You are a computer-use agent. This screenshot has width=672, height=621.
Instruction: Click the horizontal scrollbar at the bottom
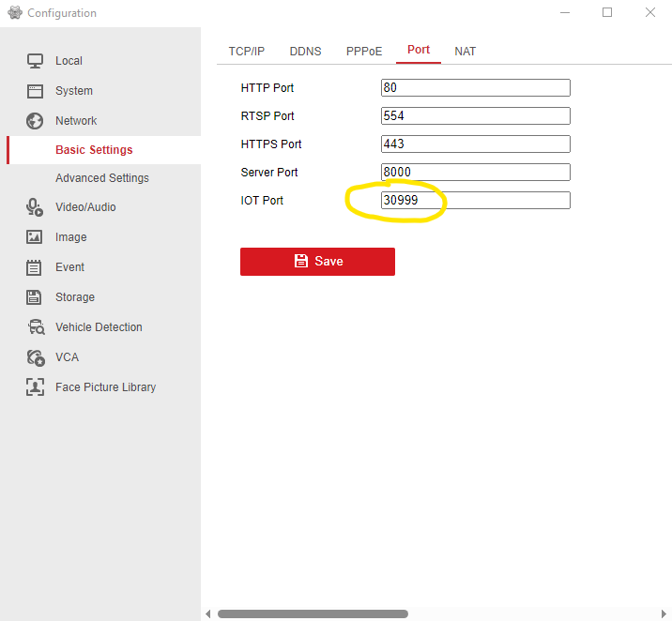click(x=313, y=613)
